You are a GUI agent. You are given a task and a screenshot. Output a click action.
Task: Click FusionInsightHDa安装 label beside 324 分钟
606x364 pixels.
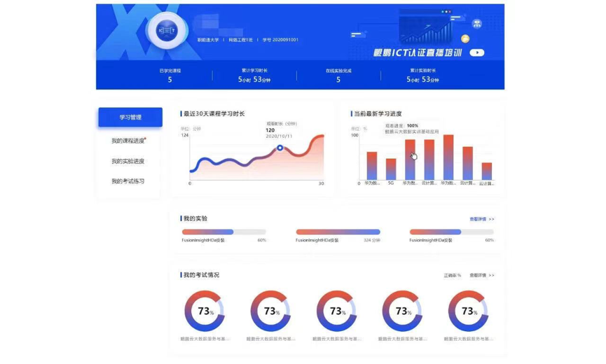coord(317,240)
